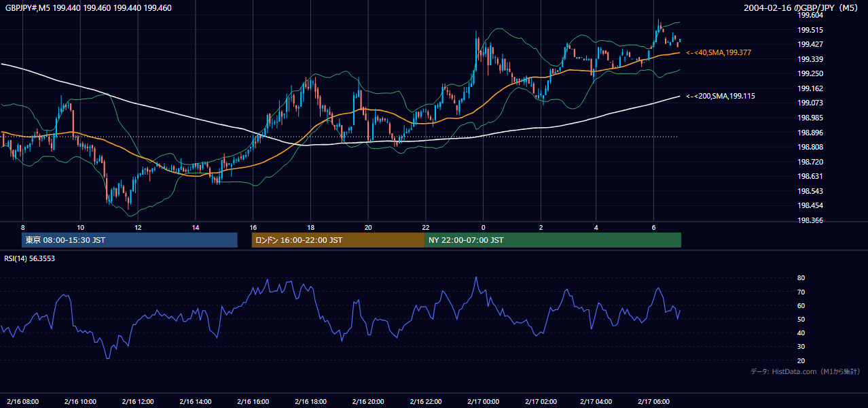Screen dimensions: 868x408
Task: Click the 200 SMA 199.115 label
Action: tap(721, 96)
